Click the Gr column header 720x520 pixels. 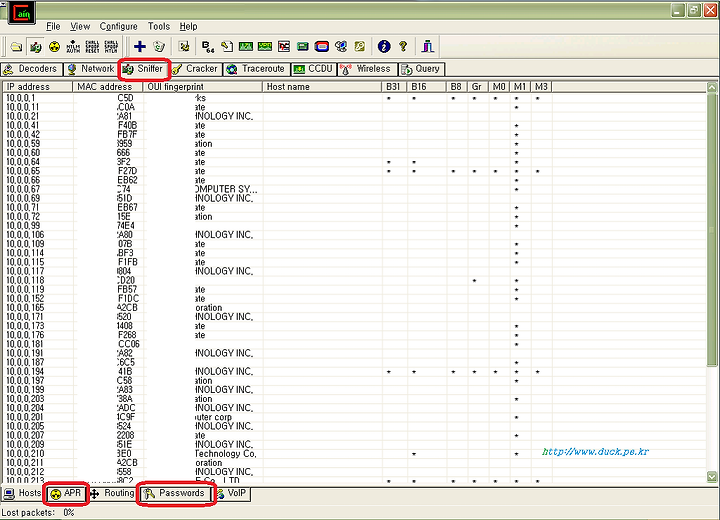click(478, 87)
